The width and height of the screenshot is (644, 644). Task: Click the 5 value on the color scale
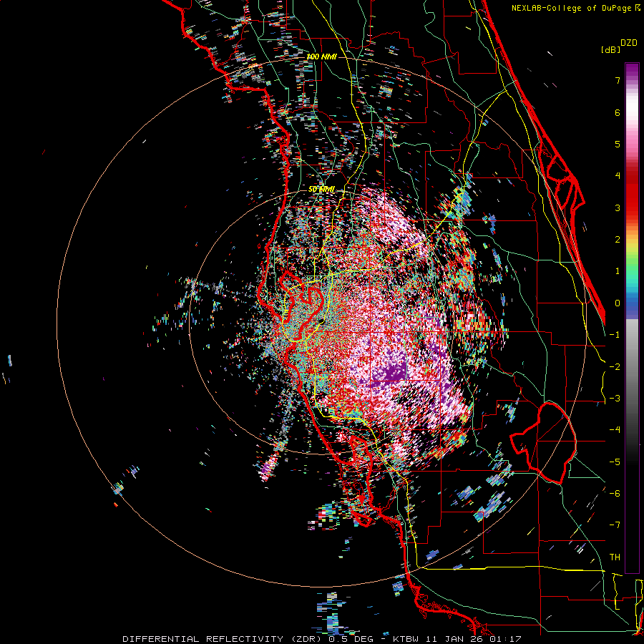tap(618, 144)
